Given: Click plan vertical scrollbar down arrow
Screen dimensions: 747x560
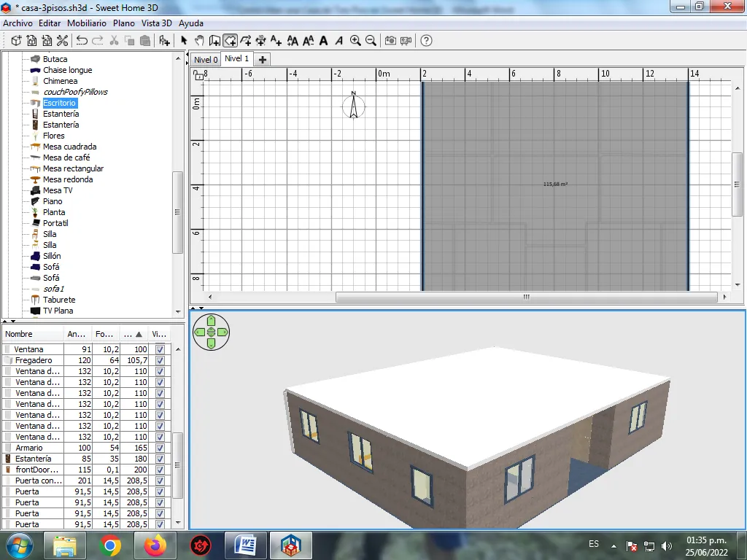Looking at the screenshot, I should (738, 285).
